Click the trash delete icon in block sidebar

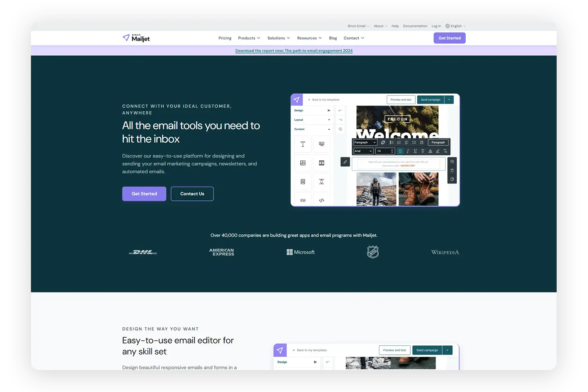[x=452, y=171]
